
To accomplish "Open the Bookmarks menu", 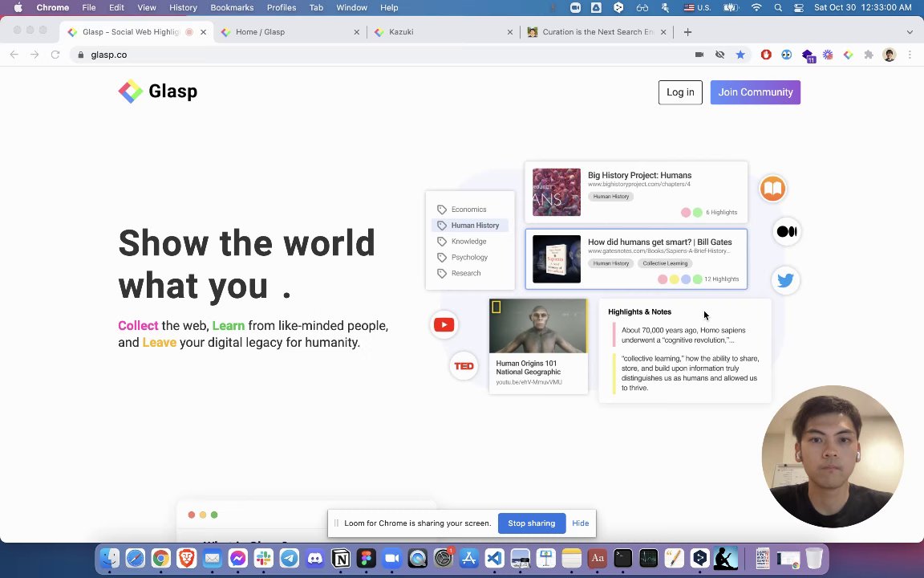I will [232, 8].
